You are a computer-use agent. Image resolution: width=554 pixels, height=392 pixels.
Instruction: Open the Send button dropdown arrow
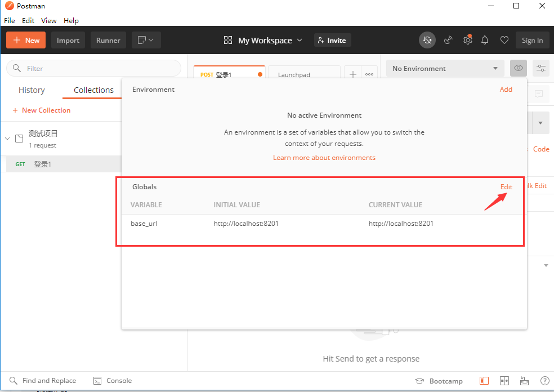click(540, 123)
